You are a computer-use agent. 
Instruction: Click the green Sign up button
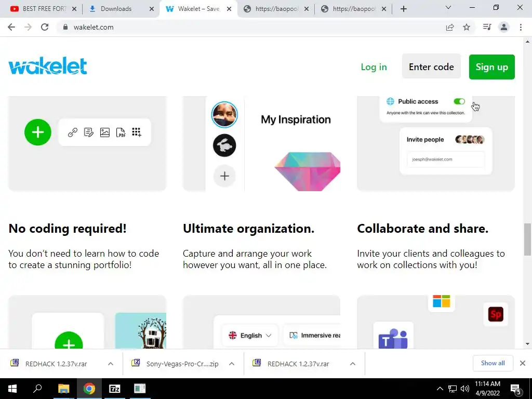point(491,67)
